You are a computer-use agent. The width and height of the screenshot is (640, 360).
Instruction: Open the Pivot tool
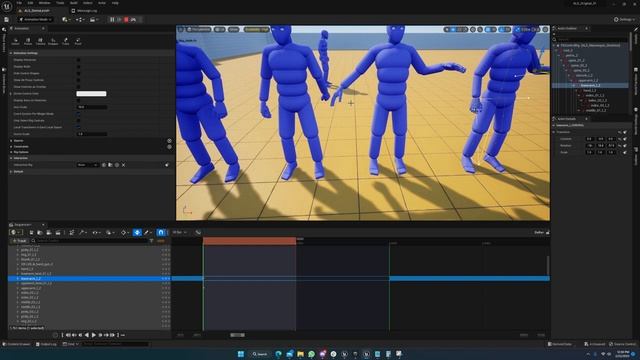coord(78,41)
